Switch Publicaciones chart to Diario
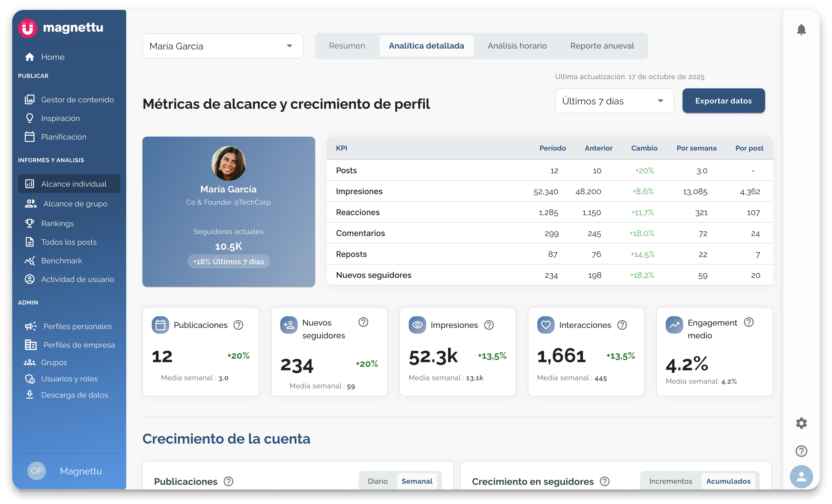This screenshot has width=832, height=504. click(x=377, y=481)
